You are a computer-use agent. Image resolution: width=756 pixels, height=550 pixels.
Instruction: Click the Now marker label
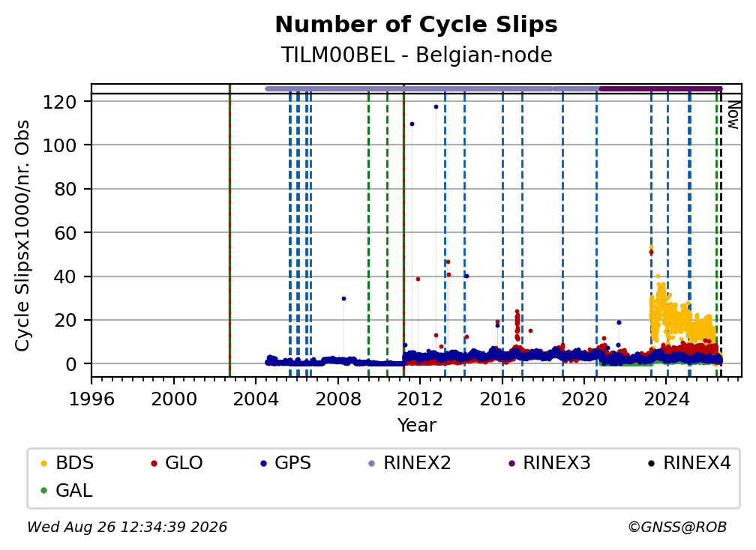733,115
